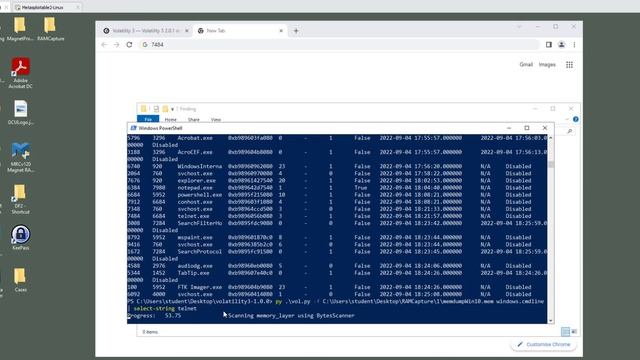The height and width of the screenshot is (360, 640).
Task: Open the MagnetPro folder on desktop
Action: pyautogui.click(x=20, y=29)
